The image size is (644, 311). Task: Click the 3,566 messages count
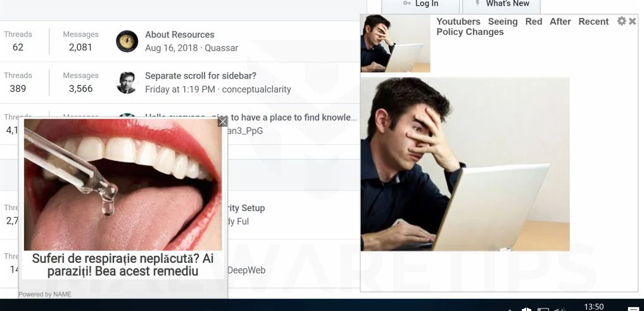80,89
